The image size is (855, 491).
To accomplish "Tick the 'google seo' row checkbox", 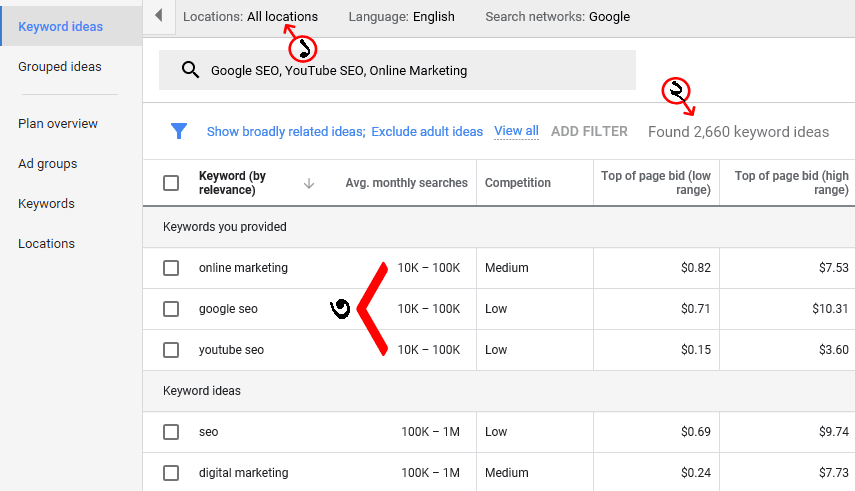I will (x=171, y=309).
